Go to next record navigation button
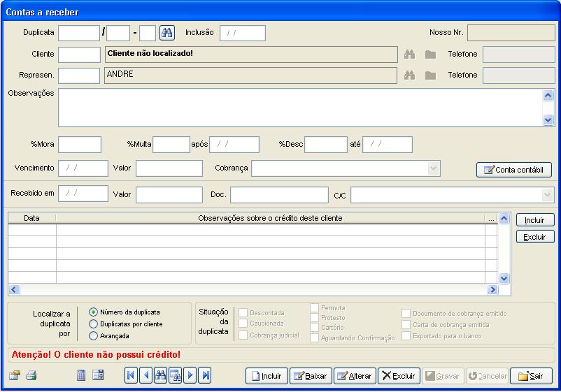This screenshot has width=561, height=392. coord(190,375)
